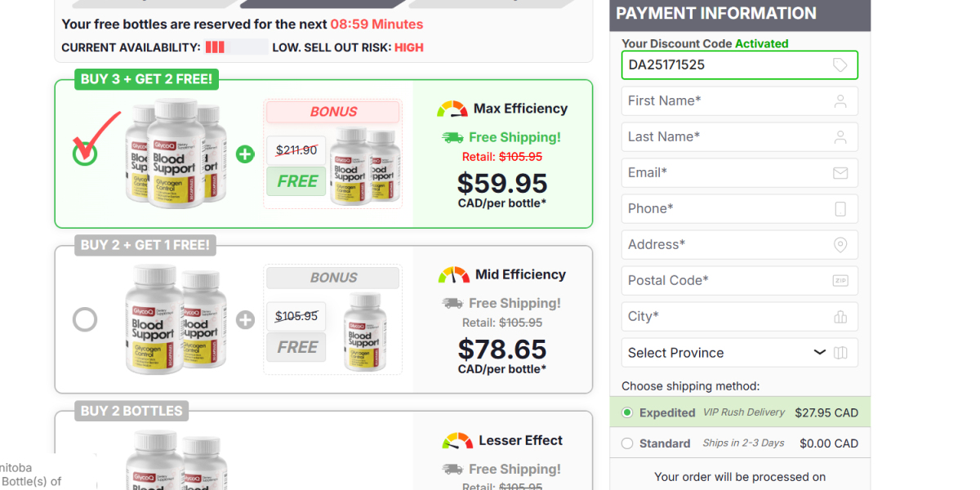Open the Select Province dropdown

point(740,353)
